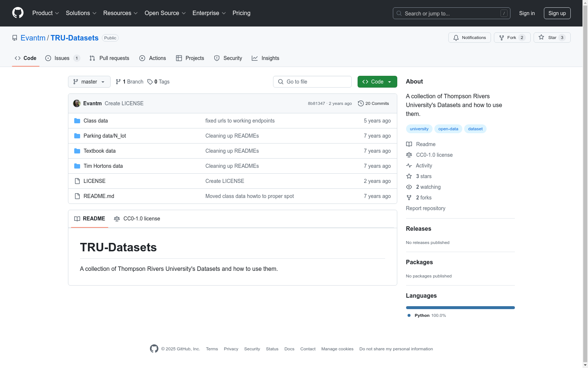Click the Sign in link

(527, 13)
